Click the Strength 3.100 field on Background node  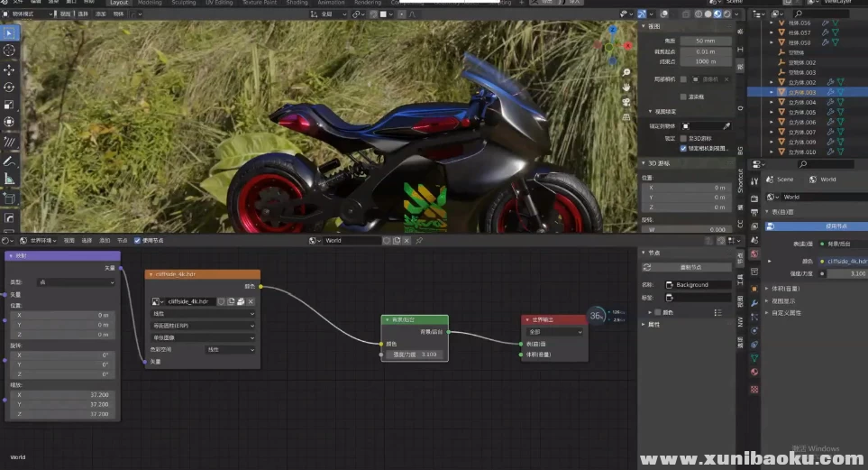414,355
